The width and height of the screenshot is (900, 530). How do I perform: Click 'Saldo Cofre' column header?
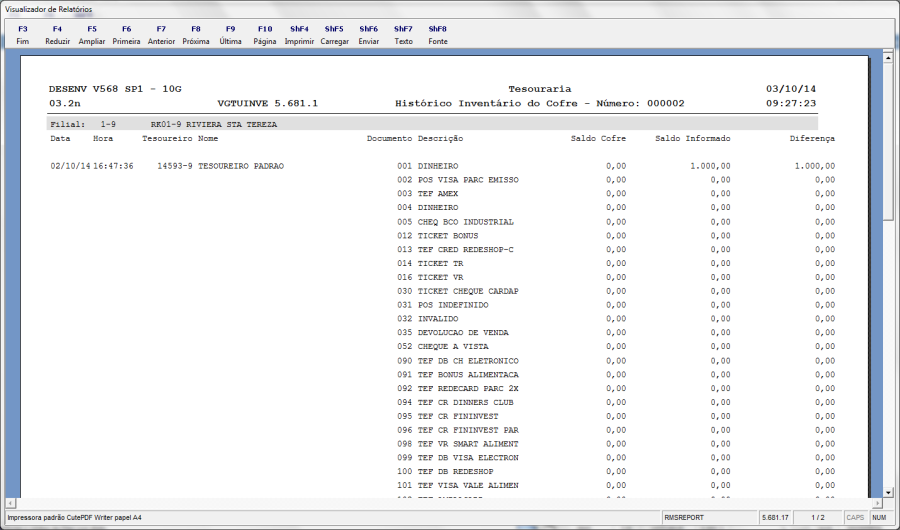(598, 138)
